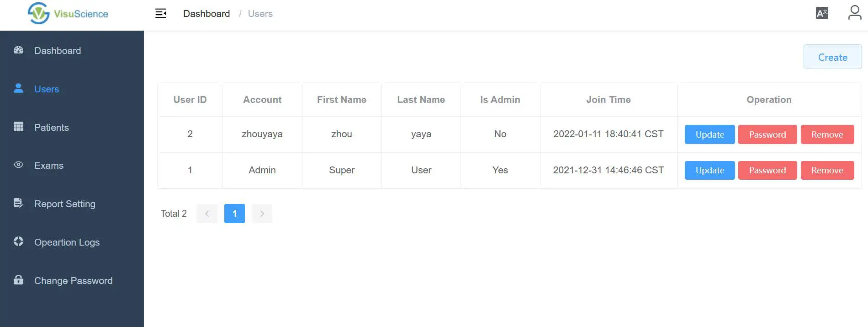
Task: Click the Dashboard gauge icon in sidebar
Action: 19,50
